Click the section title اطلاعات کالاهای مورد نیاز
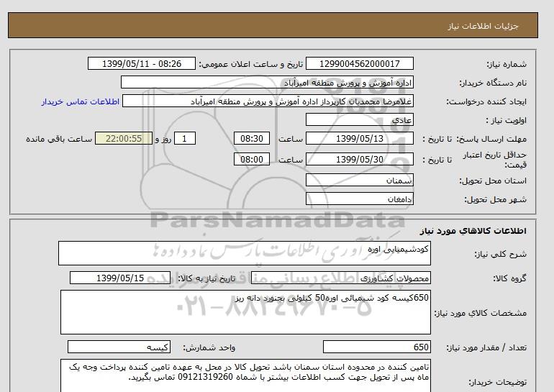This screenshot has height=392, width=554. 473,231
